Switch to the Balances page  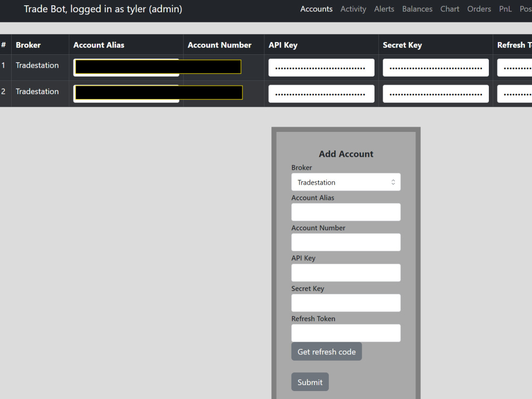pos(417,9)
